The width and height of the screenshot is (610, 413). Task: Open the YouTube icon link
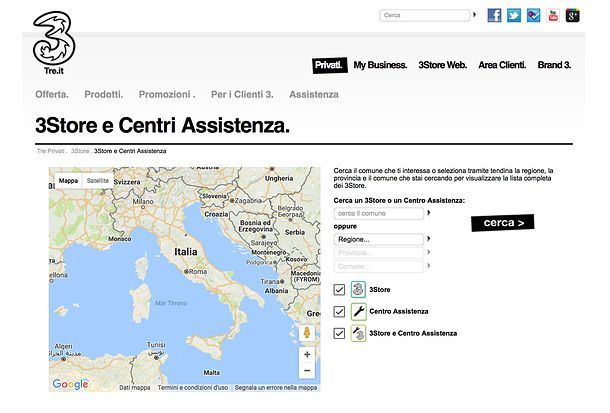(x=553, y=16)
